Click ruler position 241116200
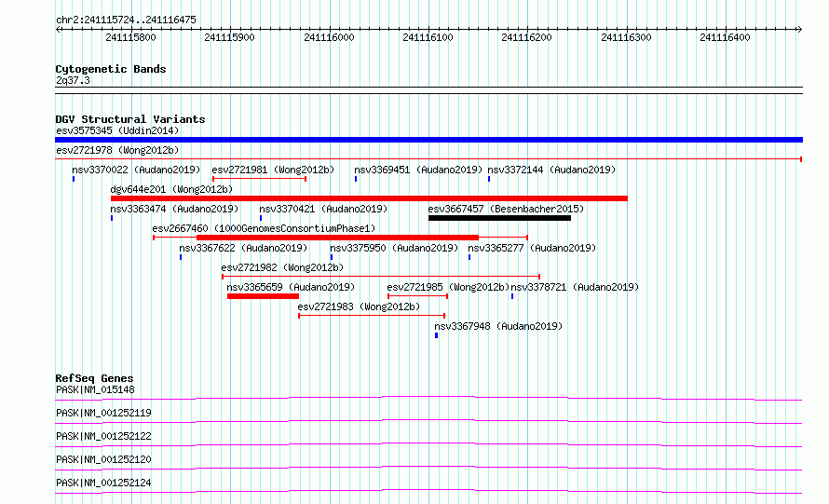This screenshot has height=504, width=829. tap(526, 37)
